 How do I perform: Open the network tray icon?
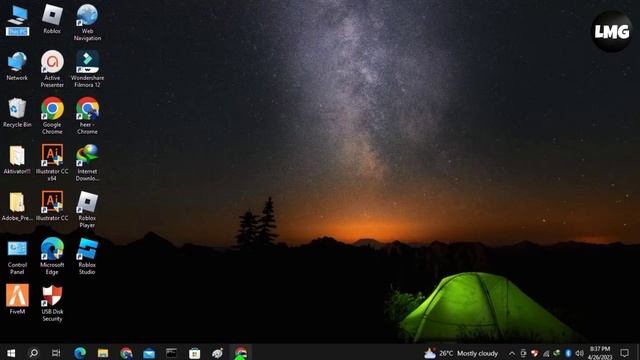[x=546, y=353]
